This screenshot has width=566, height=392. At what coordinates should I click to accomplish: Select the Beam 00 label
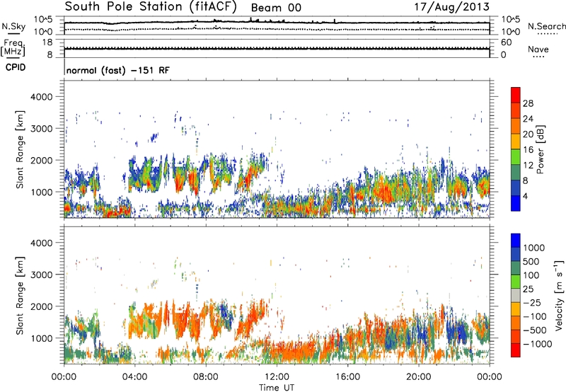click(x=276, y=8)
